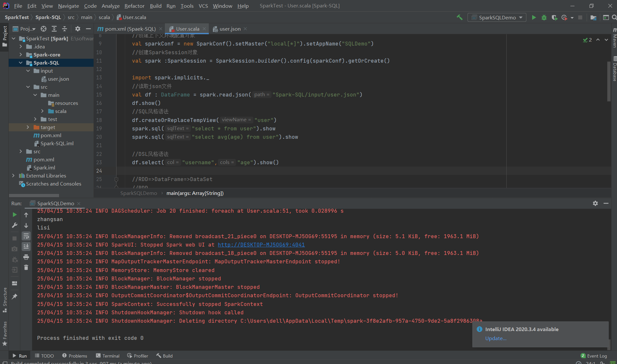This screenshot has width=617, height=364.
Task: Expand the .idea folder
Action: pos(21,46)
